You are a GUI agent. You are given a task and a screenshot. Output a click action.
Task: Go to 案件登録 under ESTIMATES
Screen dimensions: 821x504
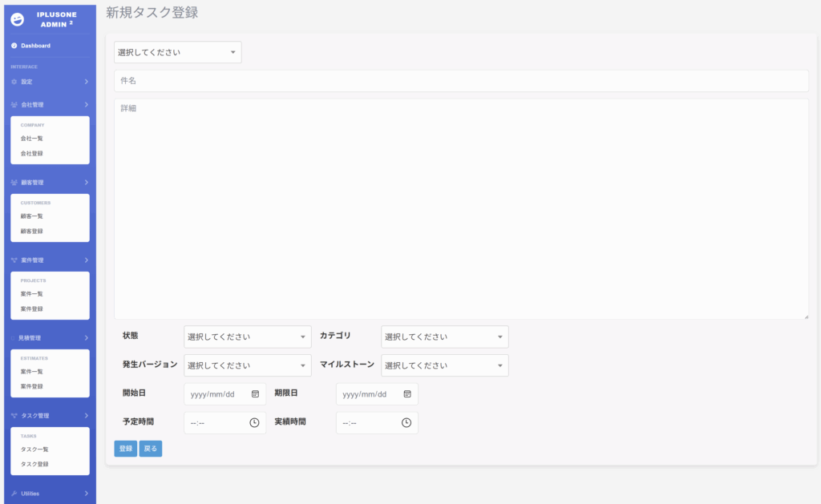(32, 386)
